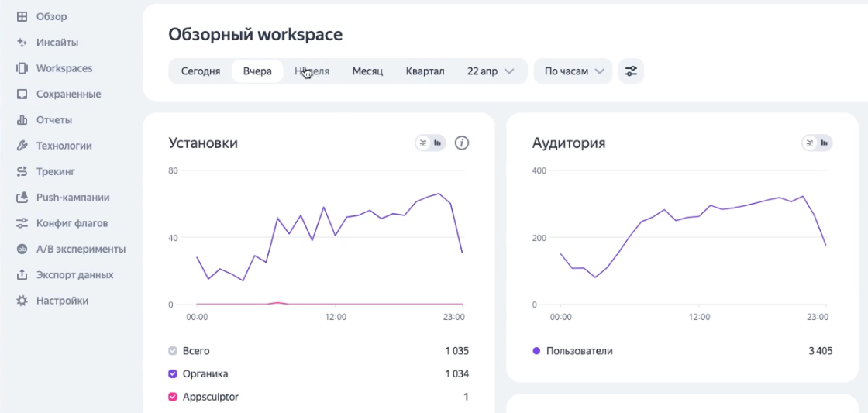Click Пользователи total 3 405
The width and height of the screenshot is (868, 413).
(x=821, y=351)
